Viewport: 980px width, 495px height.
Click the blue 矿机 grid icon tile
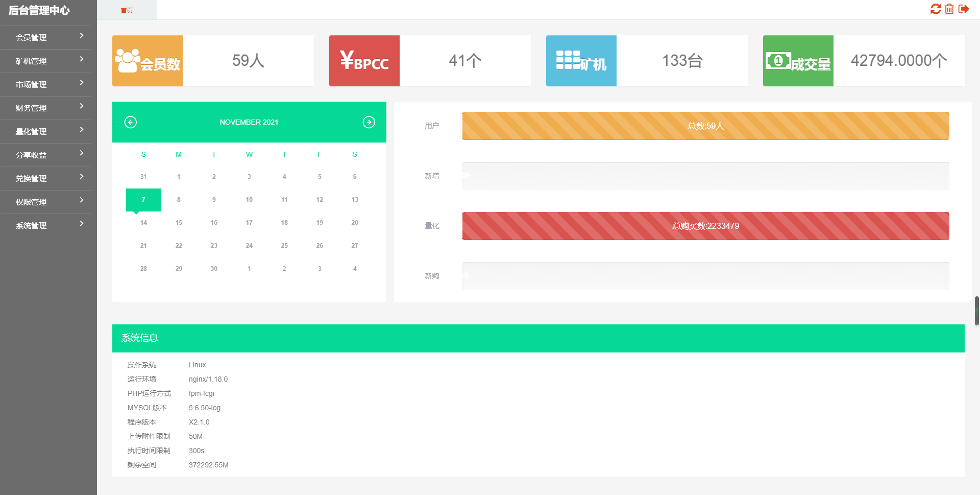click(581, 61)
